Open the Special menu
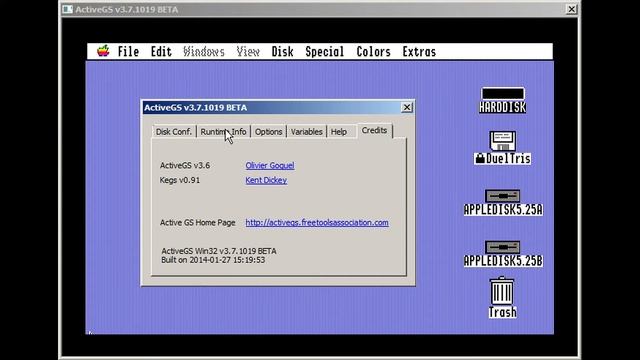This screenshot has height=360, width=640. coord(324,52)
